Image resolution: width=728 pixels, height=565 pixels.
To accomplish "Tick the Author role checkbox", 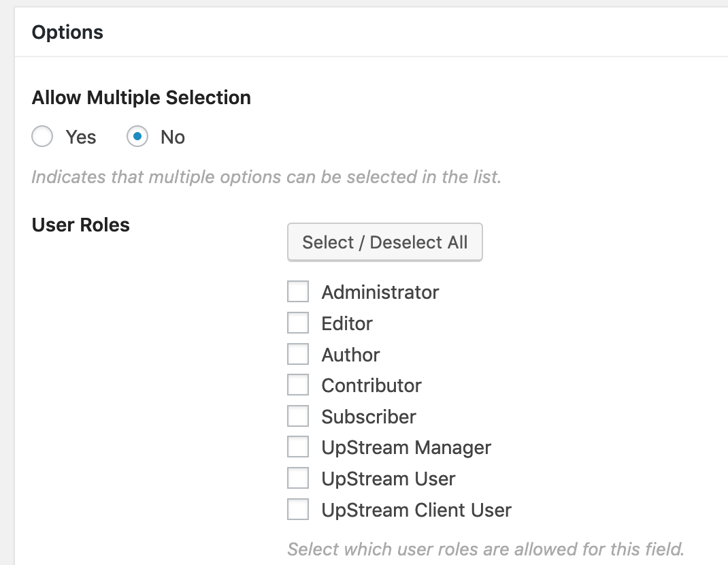I will pos(298,354).
